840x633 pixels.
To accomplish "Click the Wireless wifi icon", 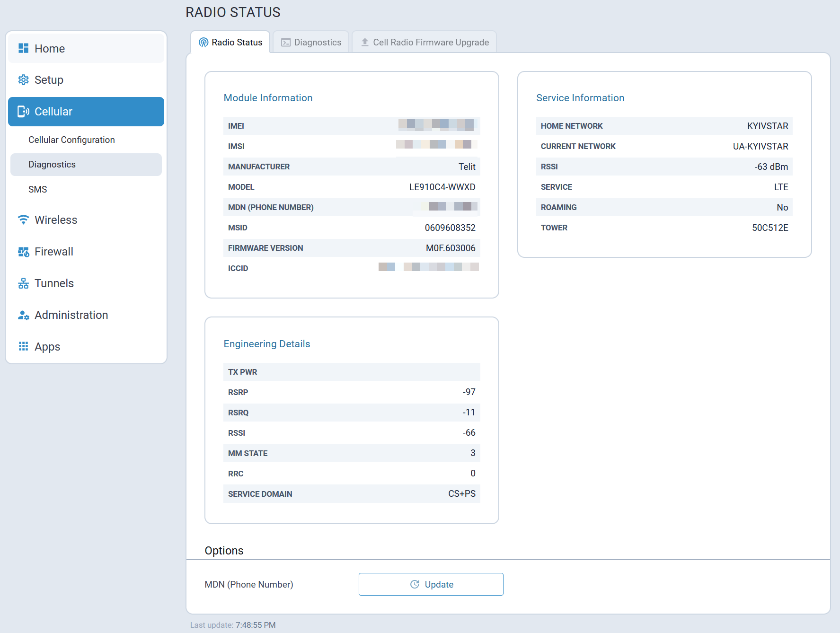I will pyautogui.click(x=23, y=220).
